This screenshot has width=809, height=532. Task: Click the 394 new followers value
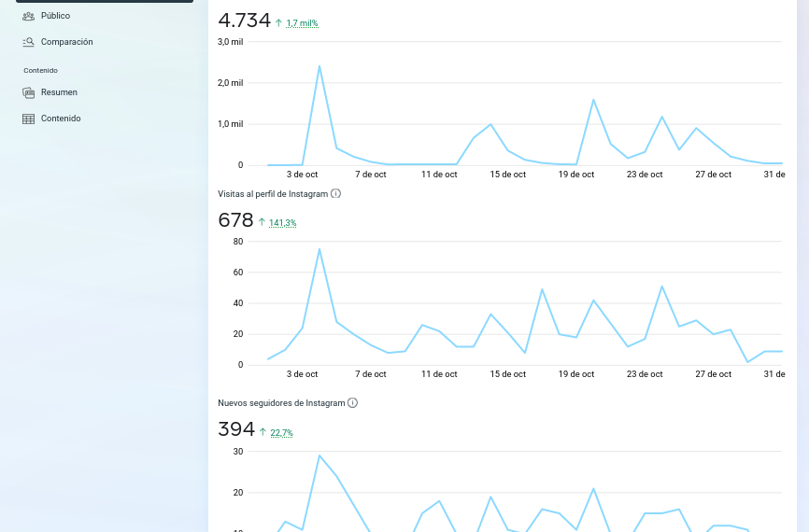tap(236, 429)
